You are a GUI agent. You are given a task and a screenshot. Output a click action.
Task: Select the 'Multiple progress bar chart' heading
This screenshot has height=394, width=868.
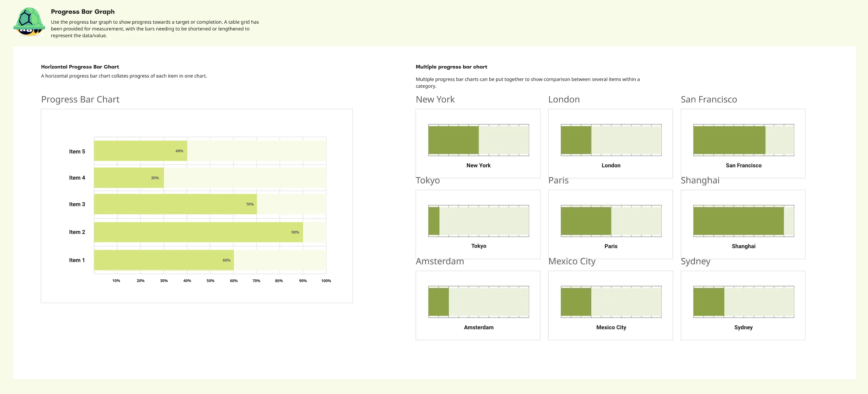point(451,67)
